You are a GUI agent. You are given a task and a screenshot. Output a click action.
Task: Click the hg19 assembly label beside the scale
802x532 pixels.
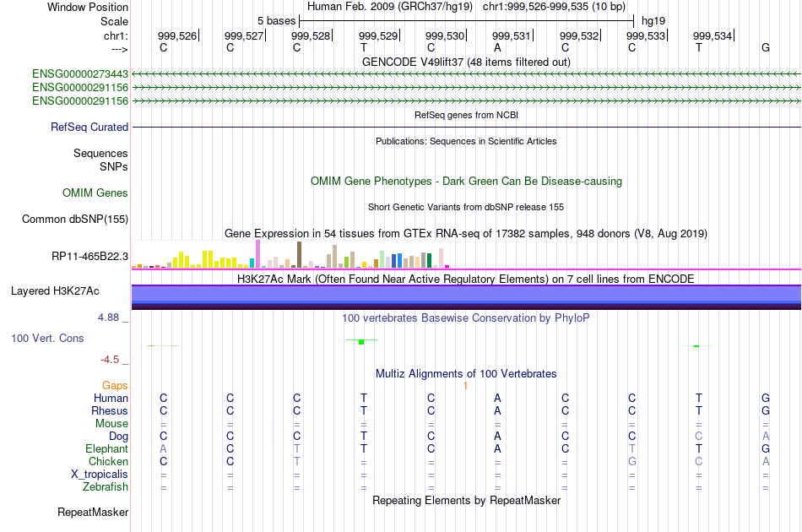pos(653,21)
